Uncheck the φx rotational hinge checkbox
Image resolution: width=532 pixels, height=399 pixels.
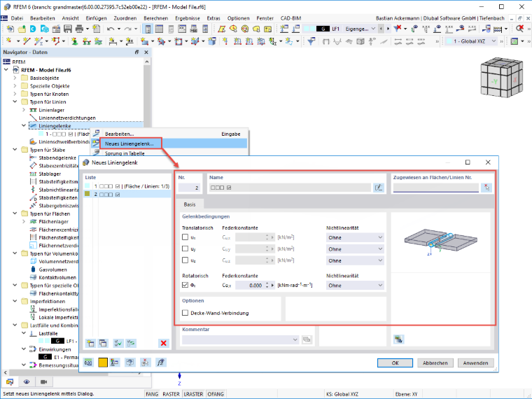coord(185,285)
